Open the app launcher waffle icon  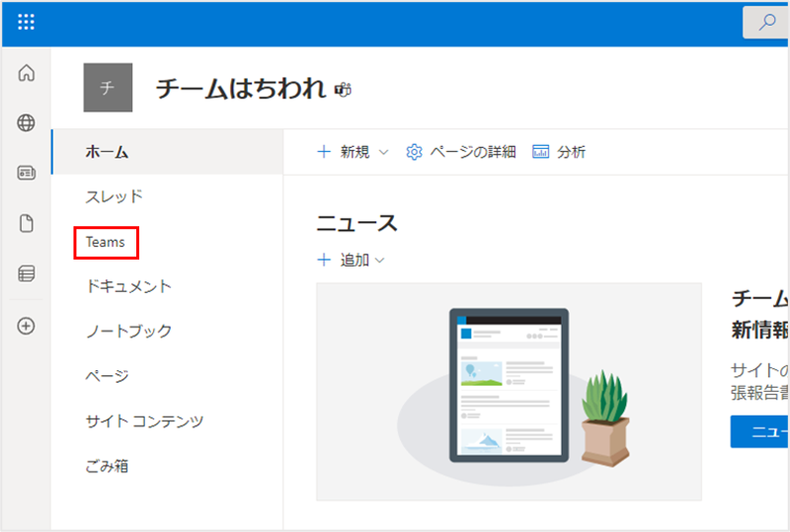click(27, 23)
